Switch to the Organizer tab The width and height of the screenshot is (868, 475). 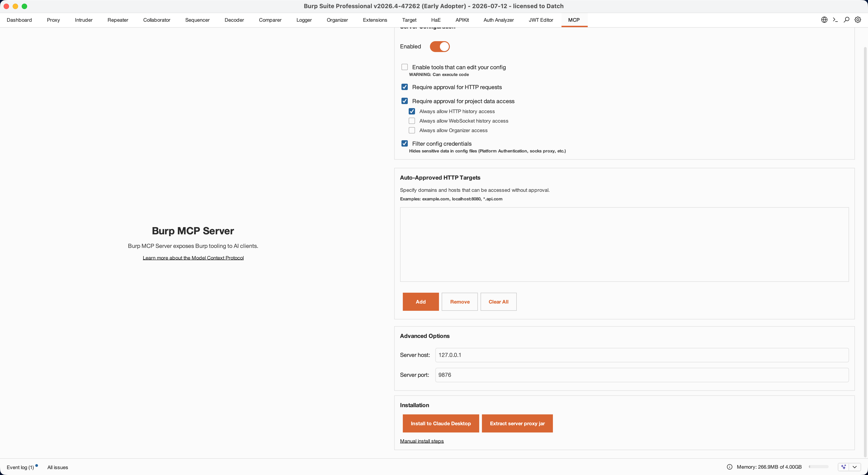[x=337, y=20]
